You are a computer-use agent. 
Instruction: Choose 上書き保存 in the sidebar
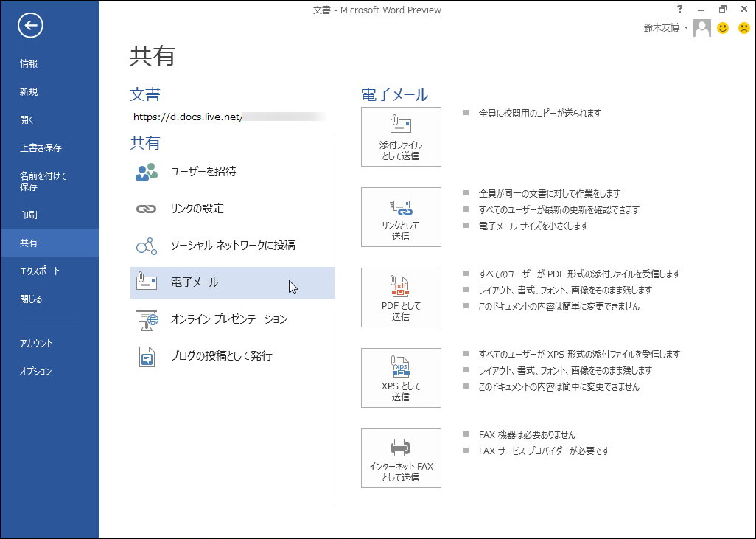coord(41,147)
